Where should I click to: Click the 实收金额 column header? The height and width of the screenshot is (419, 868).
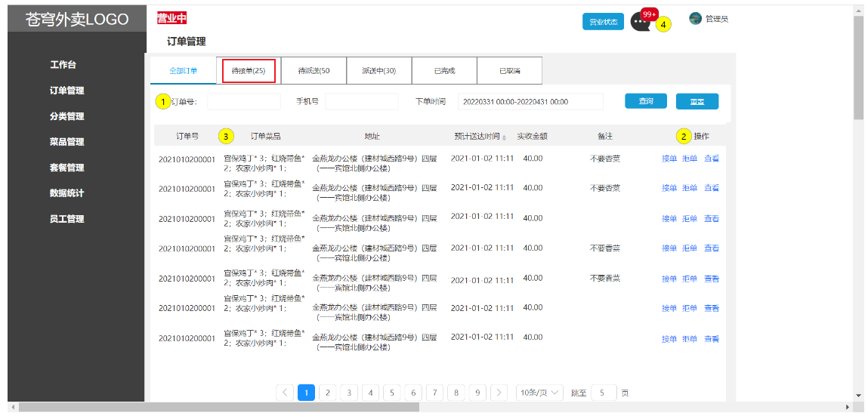click(533, 136)
